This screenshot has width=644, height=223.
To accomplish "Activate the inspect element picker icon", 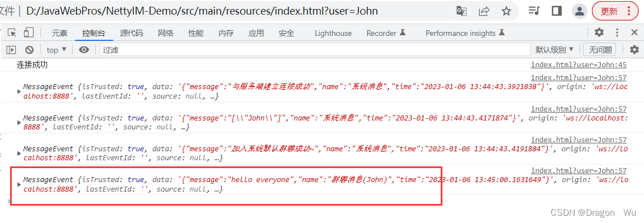I will pyautogui.click(x=12, y=33).
